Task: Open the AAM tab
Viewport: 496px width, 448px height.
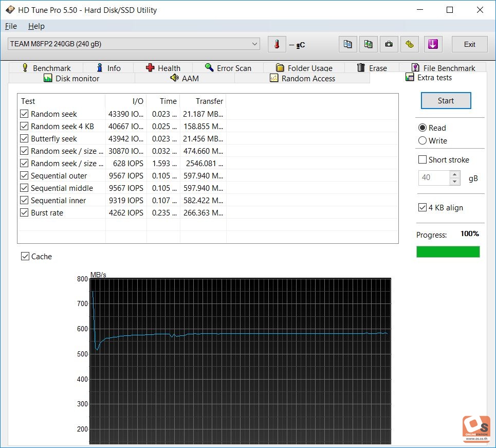Action: click(185, 78)
